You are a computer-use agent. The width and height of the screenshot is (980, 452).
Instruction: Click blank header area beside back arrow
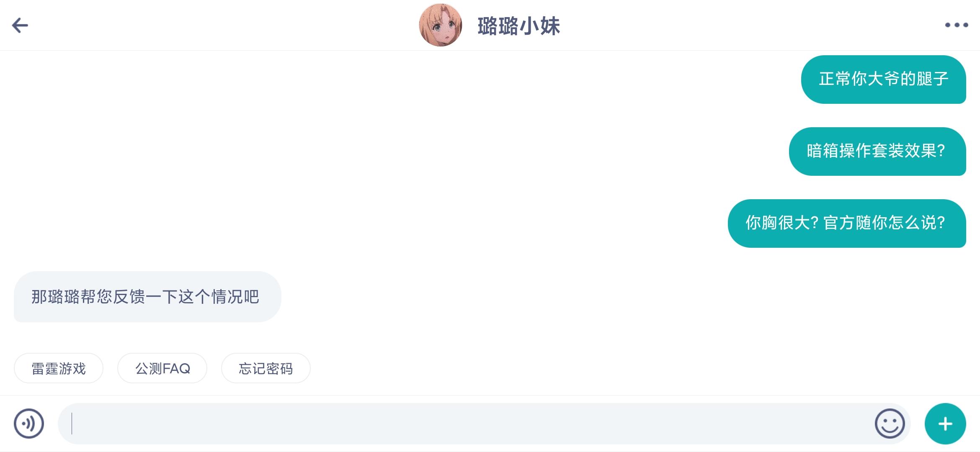(209, 25)
